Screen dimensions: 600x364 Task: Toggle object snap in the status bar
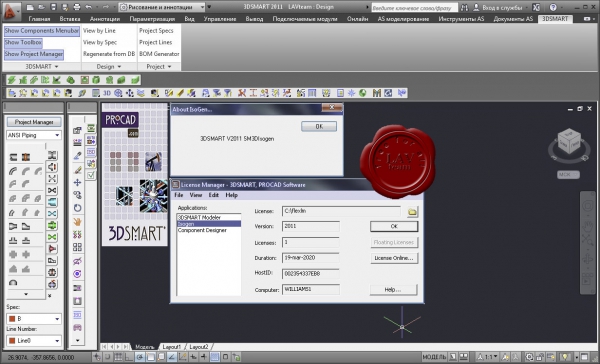[x=151, y=357]
